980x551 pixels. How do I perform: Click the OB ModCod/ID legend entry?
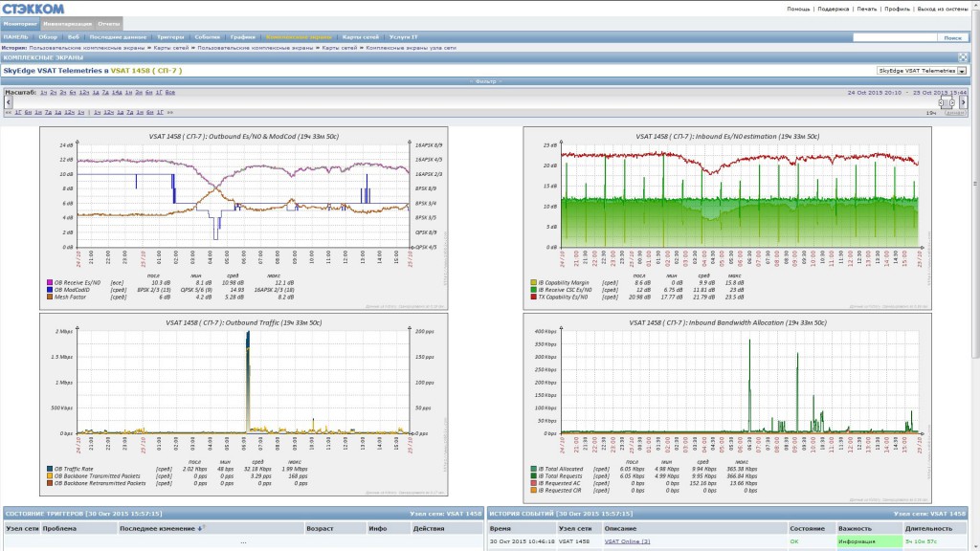pos(68,290)
